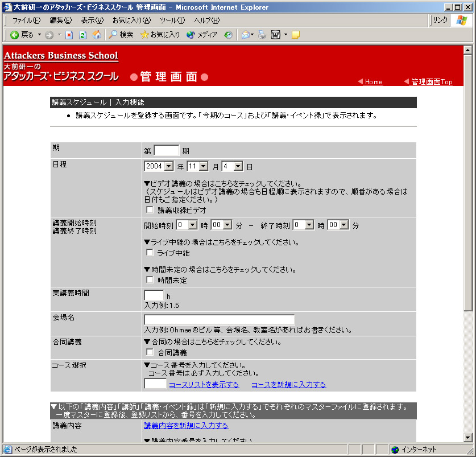Open the end hour (終了時刻) dropdown

(303, 225)
